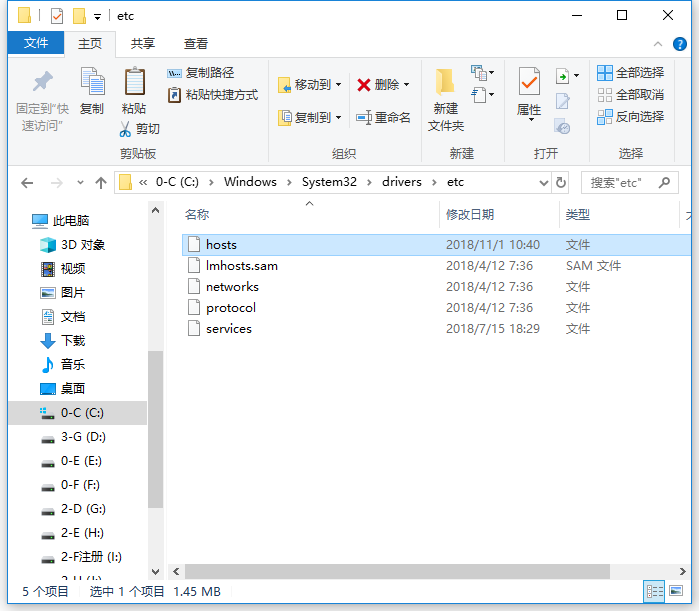The image size is (699, 611).
Task: Click Paste shortcut (粘贴快捷方式)
Action: click(x=213, y=95)
